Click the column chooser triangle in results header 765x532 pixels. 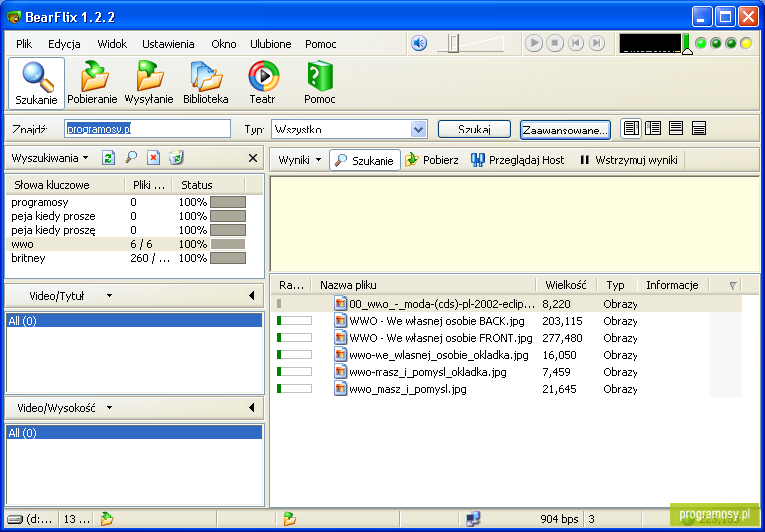(733, 286)
